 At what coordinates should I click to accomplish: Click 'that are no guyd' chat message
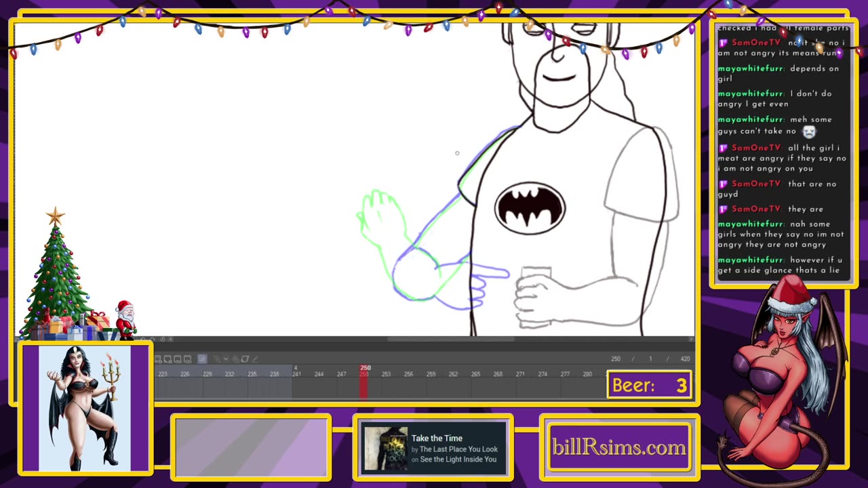coord(777,188)
